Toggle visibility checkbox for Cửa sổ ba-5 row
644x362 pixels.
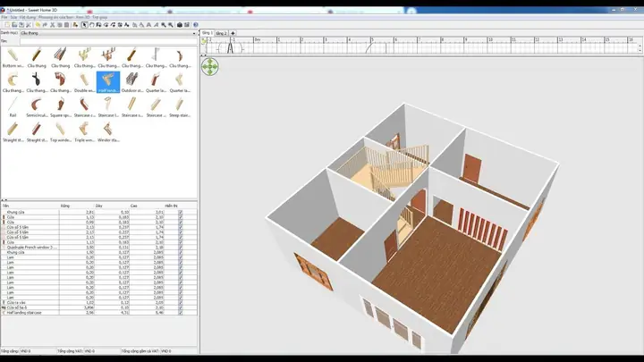click(x=181, y=307)
